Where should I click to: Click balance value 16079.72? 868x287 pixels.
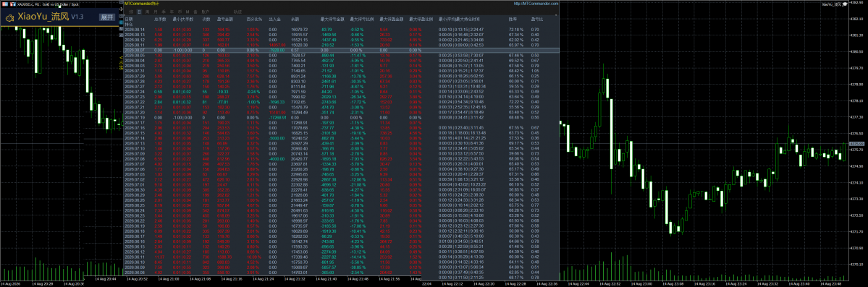pos(300,30)
